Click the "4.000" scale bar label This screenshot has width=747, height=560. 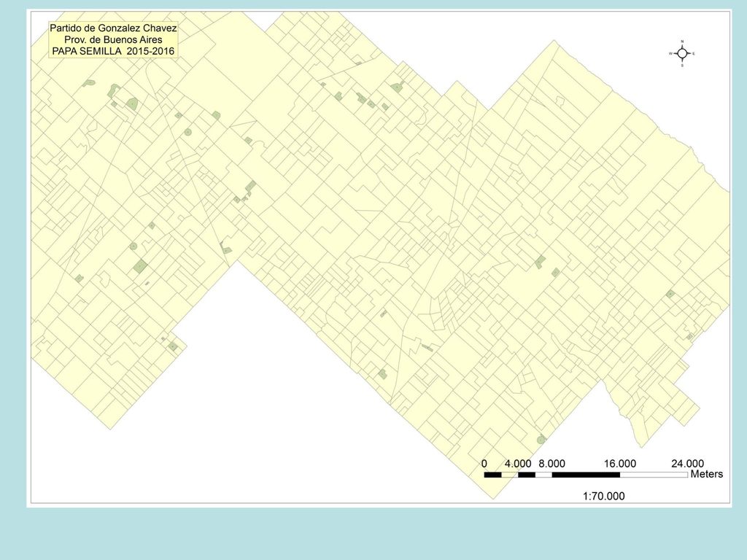[518, 464]
